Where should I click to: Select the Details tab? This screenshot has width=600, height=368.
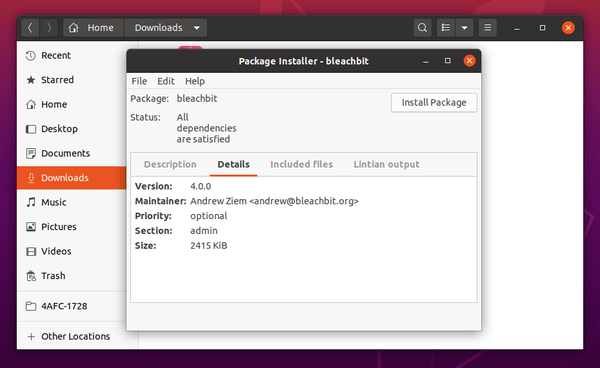click(x=233, y=164)
